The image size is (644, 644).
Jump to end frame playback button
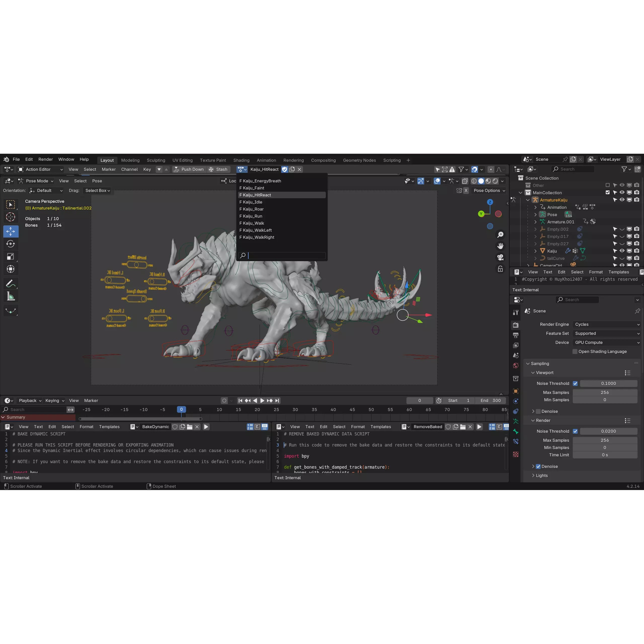coord(277,401)
